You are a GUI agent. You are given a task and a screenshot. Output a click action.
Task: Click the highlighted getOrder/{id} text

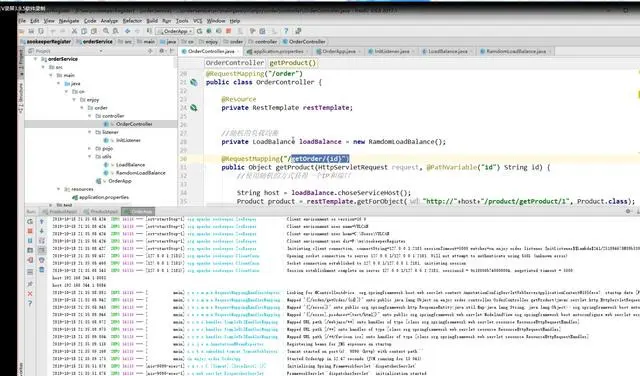click(320, 159)
